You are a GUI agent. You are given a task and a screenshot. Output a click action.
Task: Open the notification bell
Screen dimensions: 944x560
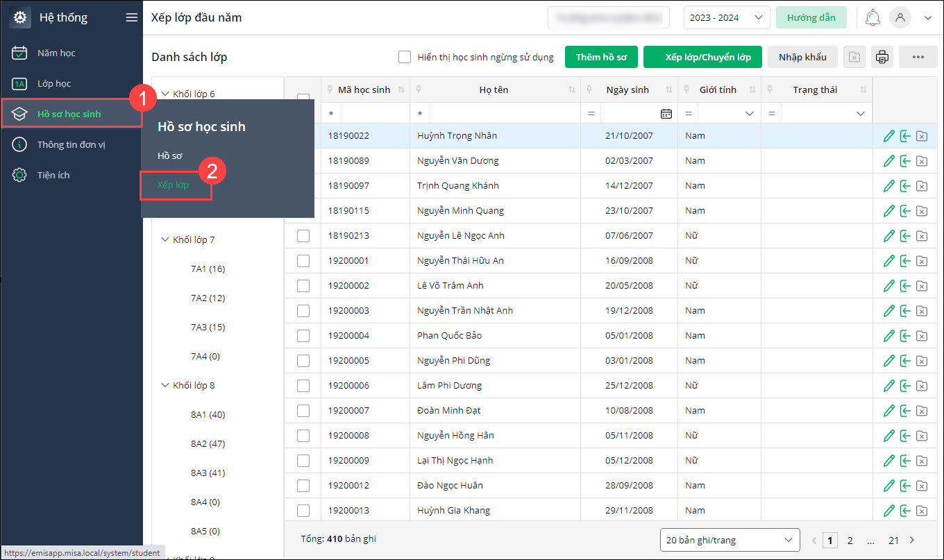pos(873,17)
